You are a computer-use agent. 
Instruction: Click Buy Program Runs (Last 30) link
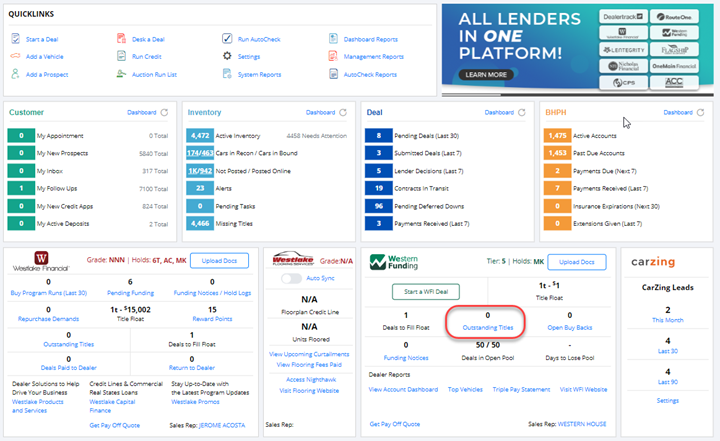tap(49, 293)
